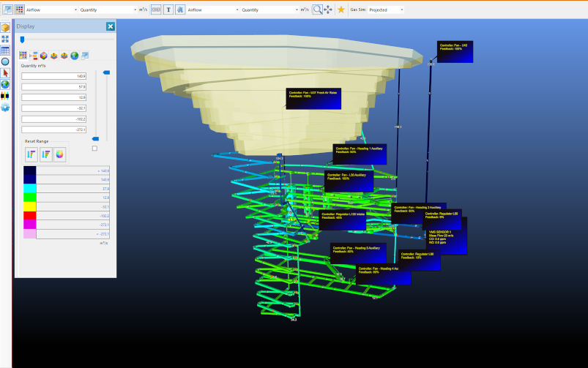Click the red arrow pointer sidebar icon

click(5, 73)
